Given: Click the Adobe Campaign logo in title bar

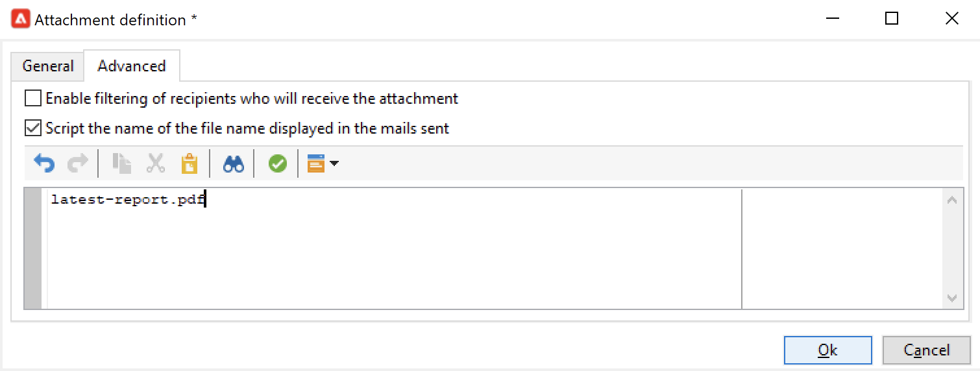Looking at the screenshot, I should [x=20, y=19].
